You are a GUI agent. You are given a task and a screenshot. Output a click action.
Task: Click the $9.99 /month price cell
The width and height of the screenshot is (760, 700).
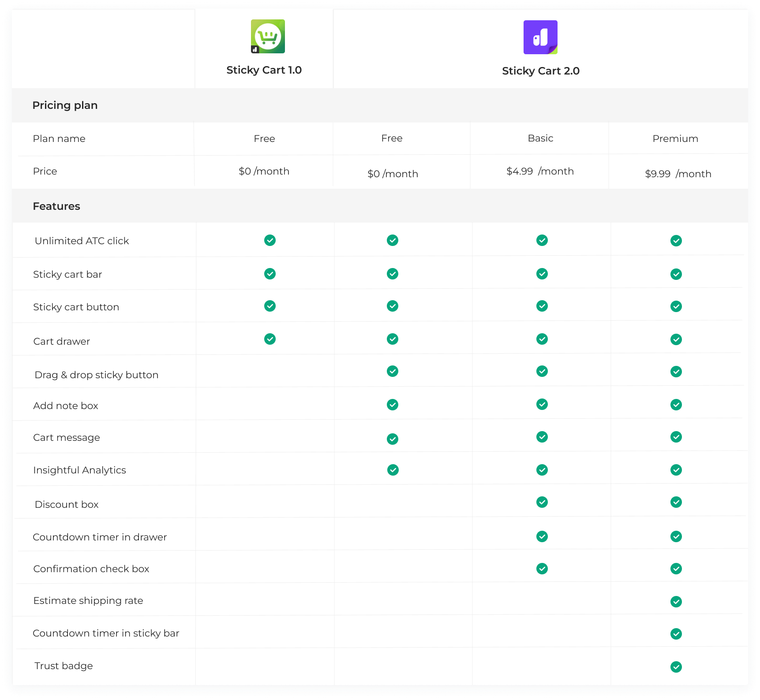tap(678, 174)
